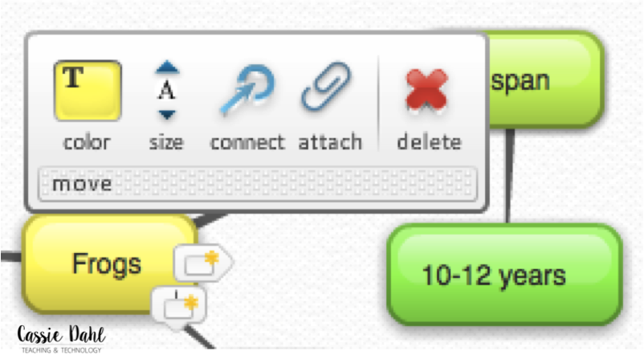Click the connector line above 10-12 years
This screenshot has width=644, height=355.
(x=509, y=176)
